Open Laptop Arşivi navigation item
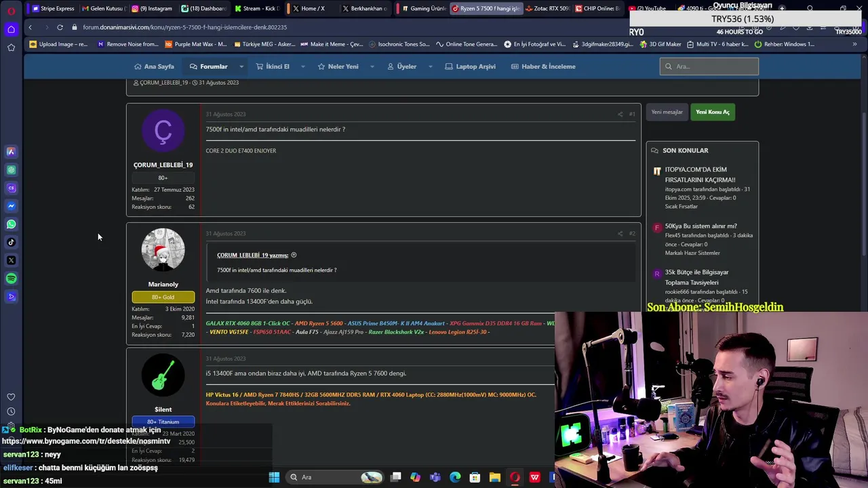The height and width of the screenshot is (488, 868). pyautogui.click(x=471, y=66)
